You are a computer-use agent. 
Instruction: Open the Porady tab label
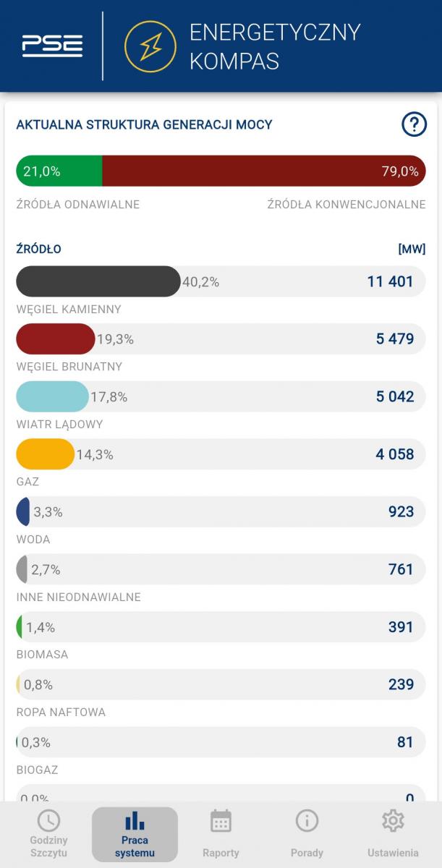click(307, 852)
